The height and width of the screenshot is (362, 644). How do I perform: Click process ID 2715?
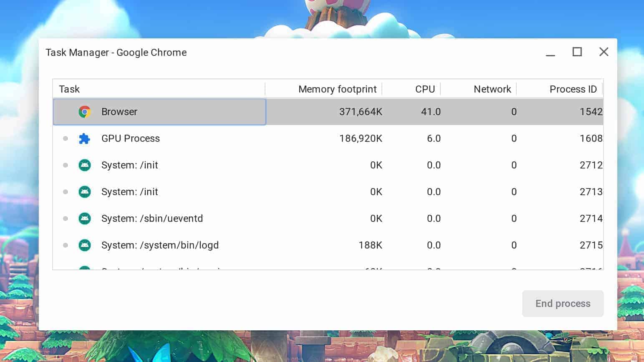[591, 245]
